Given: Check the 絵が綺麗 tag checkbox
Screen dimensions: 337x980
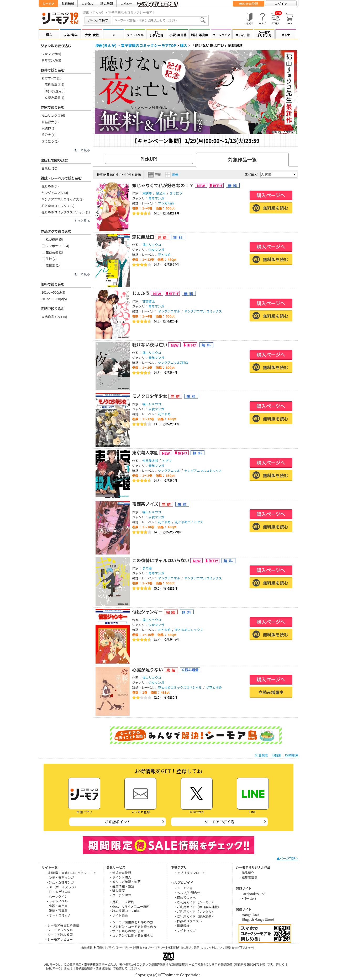Looking at the screenshot, I should [43, 240].
